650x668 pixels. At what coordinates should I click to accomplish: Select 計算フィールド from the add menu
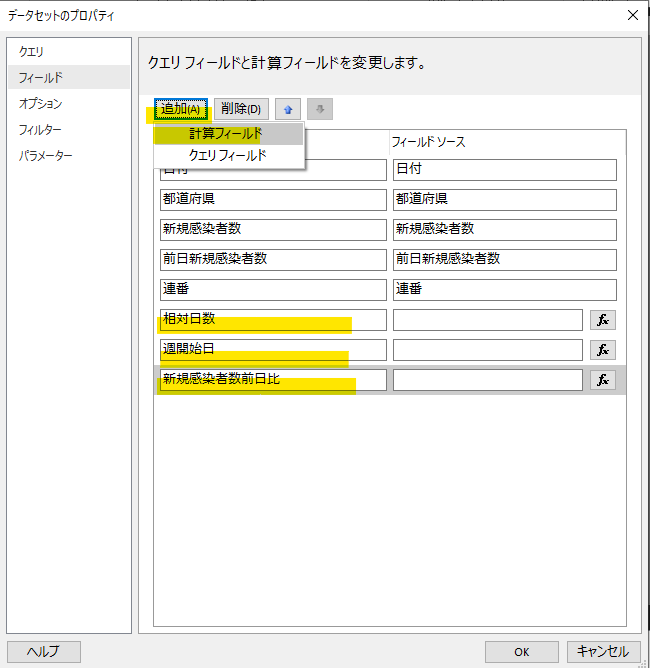[x=227, y=133]
